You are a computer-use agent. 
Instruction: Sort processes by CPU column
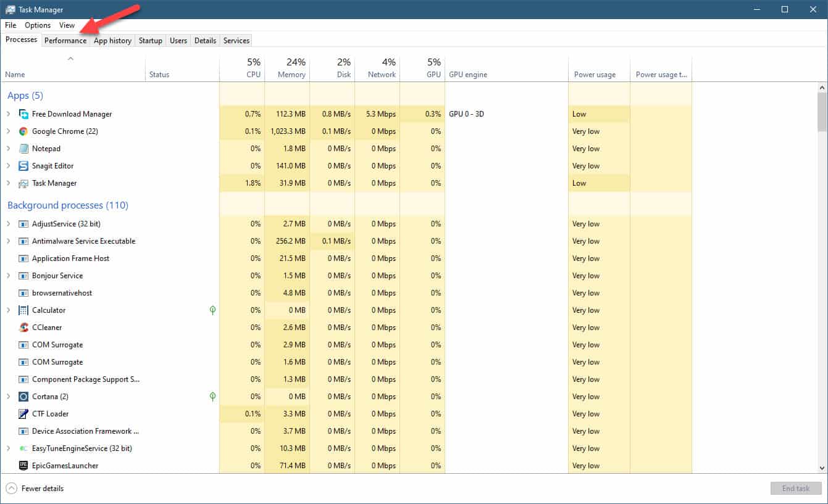tap(242, 68)
